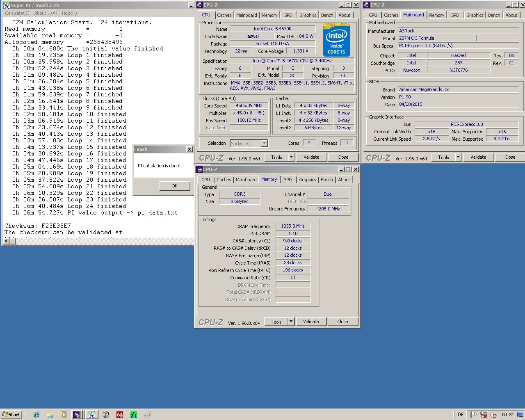
Task: Open SPD tab in CPU window
Action: pyautogui.click(x=288, y=15)
